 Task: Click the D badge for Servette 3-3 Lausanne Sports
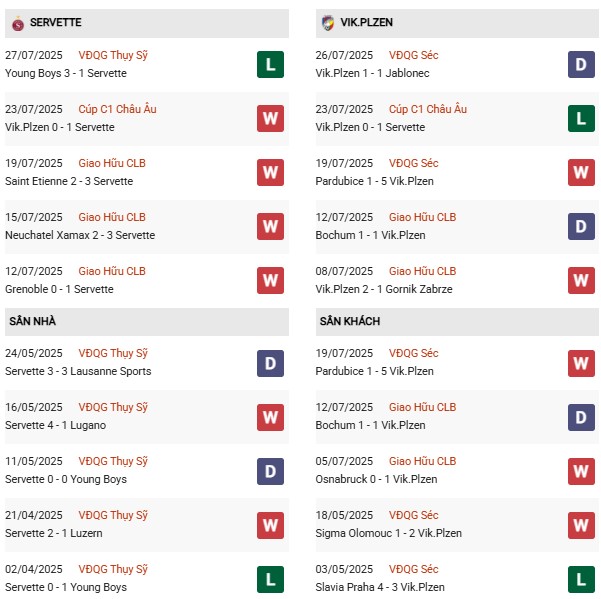coord(270,362)
